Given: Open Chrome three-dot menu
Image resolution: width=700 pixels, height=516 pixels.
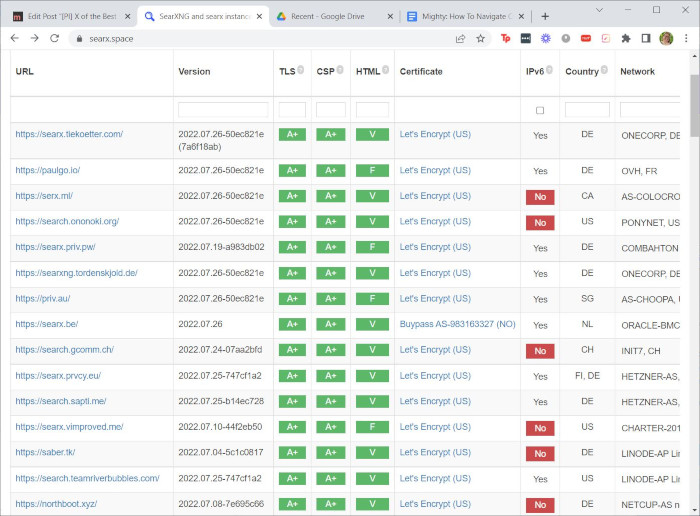Looking at the screenshot, I should pyautogui.click(x=686, y=39).
